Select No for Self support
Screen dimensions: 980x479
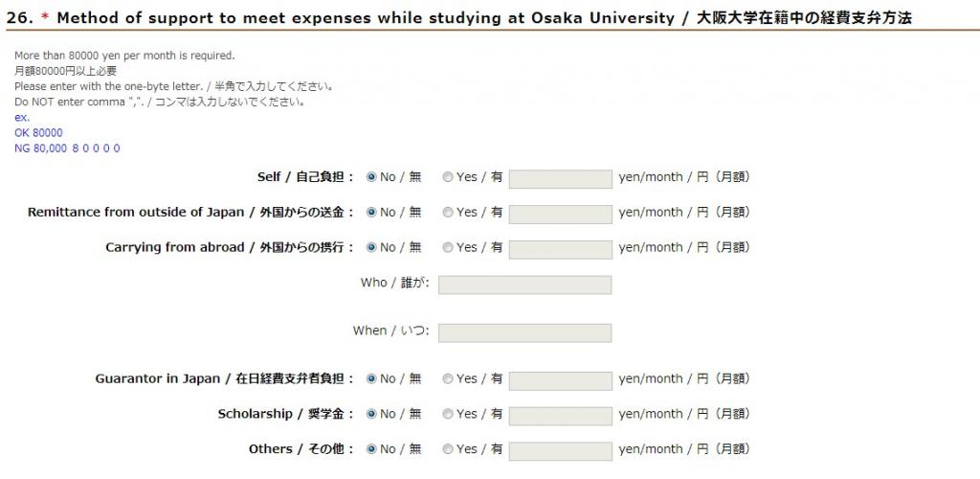371,177
